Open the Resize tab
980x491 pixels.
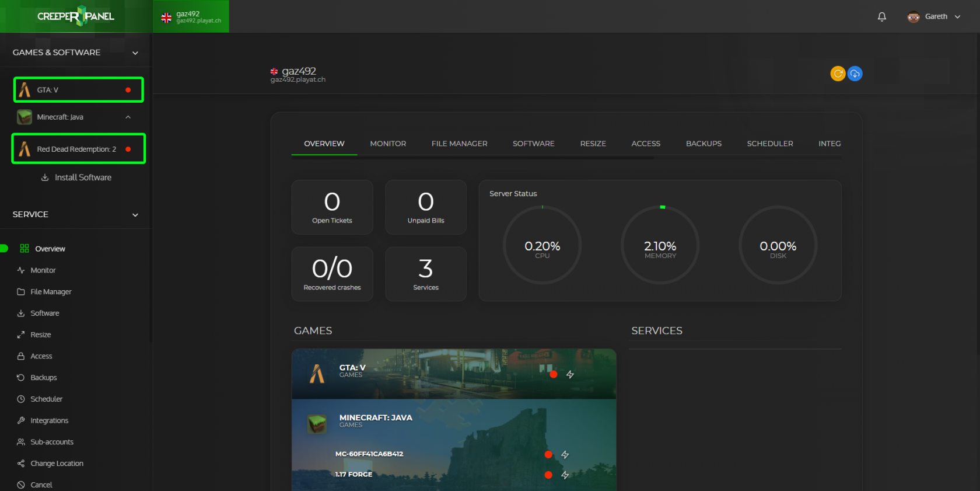click(x=593, y=144)
